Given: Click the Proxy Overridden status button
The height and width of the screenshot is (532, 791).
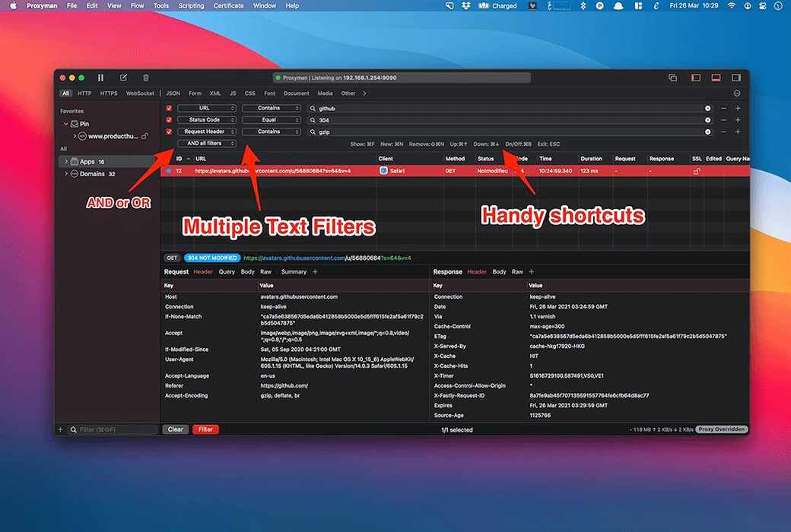Looking at the screenshot, I should pos(721,429).
